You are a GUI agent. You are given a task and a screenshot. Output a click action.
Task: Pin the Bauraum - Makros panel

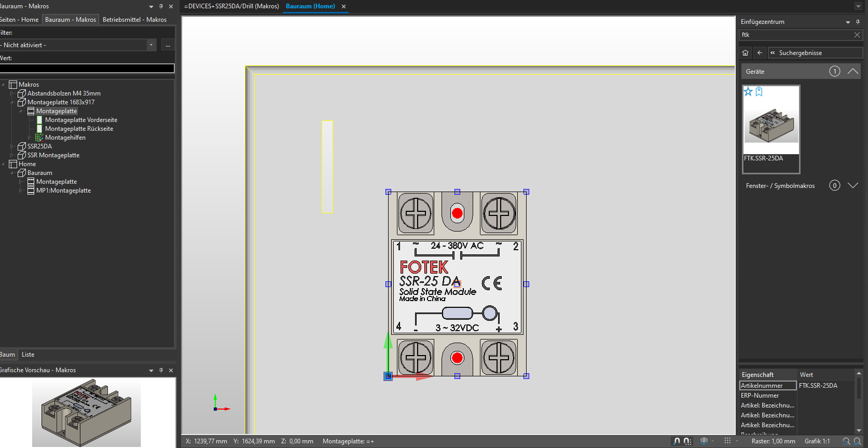161,7
